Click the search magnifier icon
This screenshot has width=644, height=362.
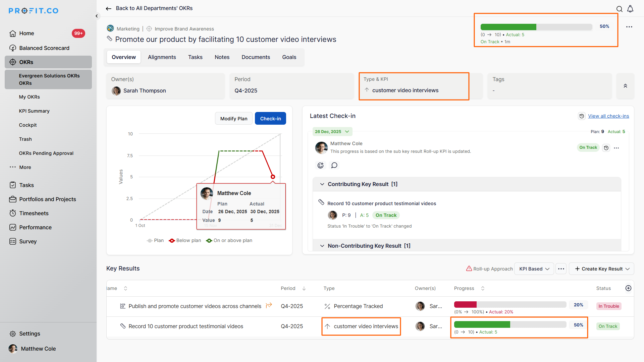coord(619,9)
